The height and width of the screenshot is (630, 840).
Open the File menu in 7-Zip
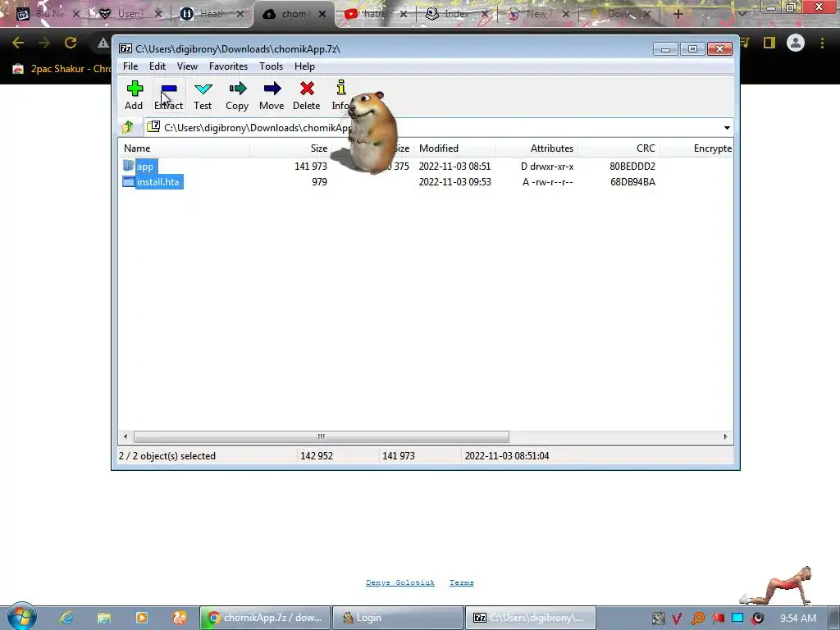130,66
